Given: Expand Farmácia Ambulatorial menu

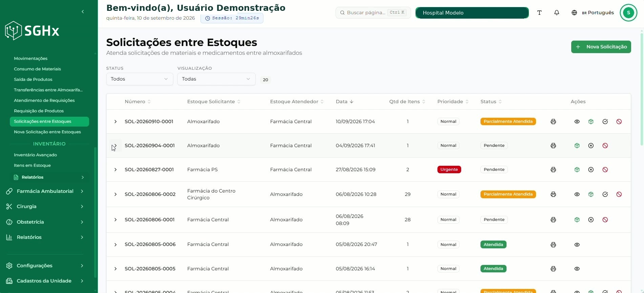Looking at the screenshot, I should coord(45,191).
